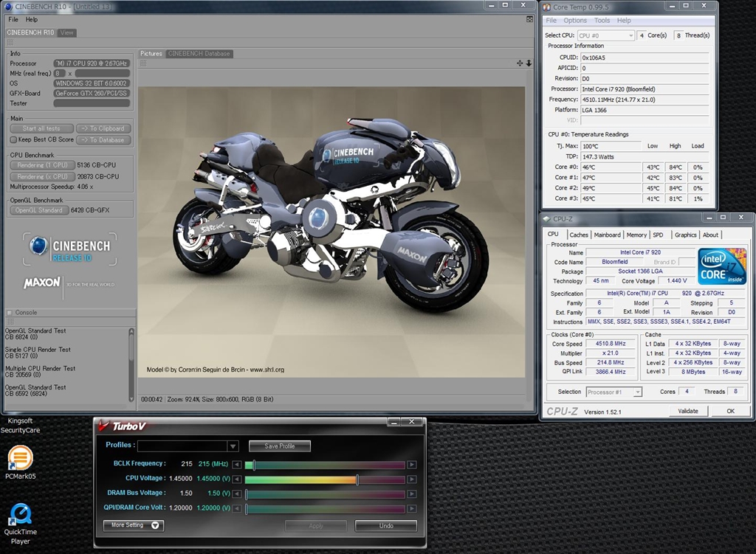Increase DRAM Bus Voltage using the right arrow
Viewport: 756px width, 554px height.
coord(411,494)
